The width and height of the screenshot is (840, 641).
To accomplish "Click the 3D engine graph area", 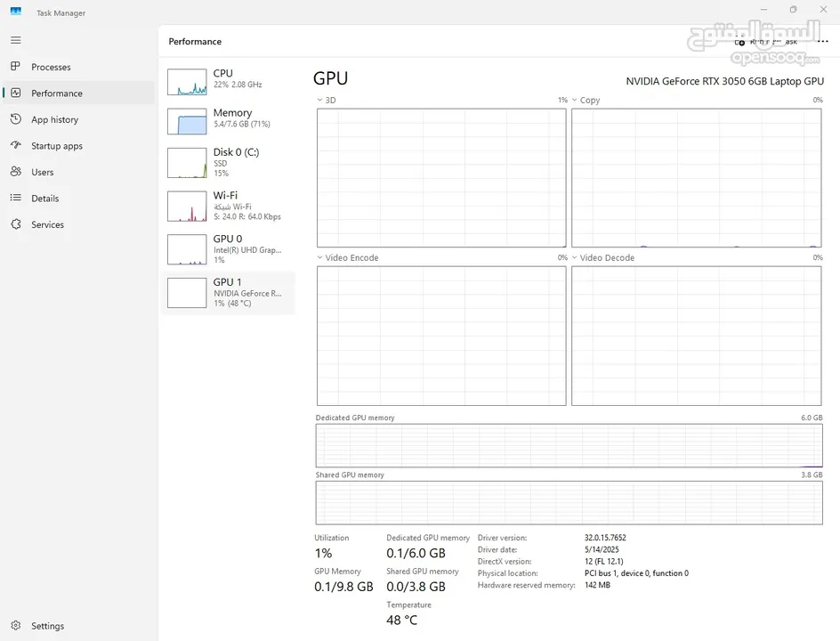I will click(441, 178).
